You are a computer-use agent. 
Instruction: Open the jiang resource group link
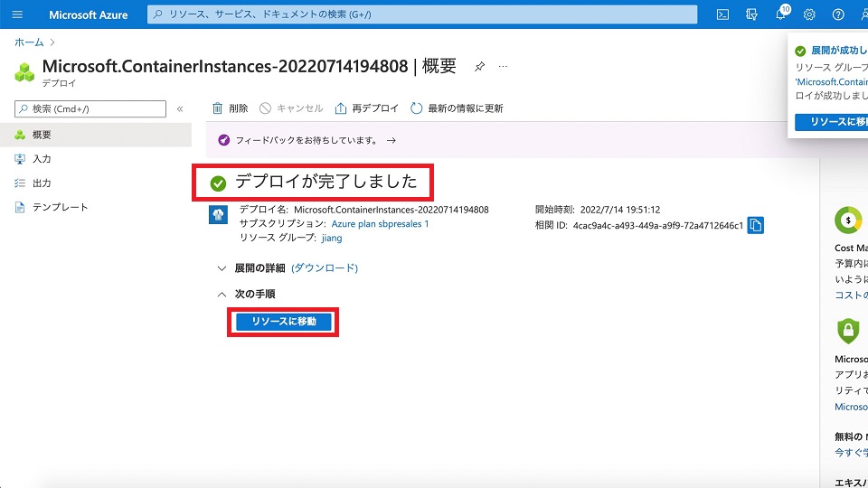point(332,238)
